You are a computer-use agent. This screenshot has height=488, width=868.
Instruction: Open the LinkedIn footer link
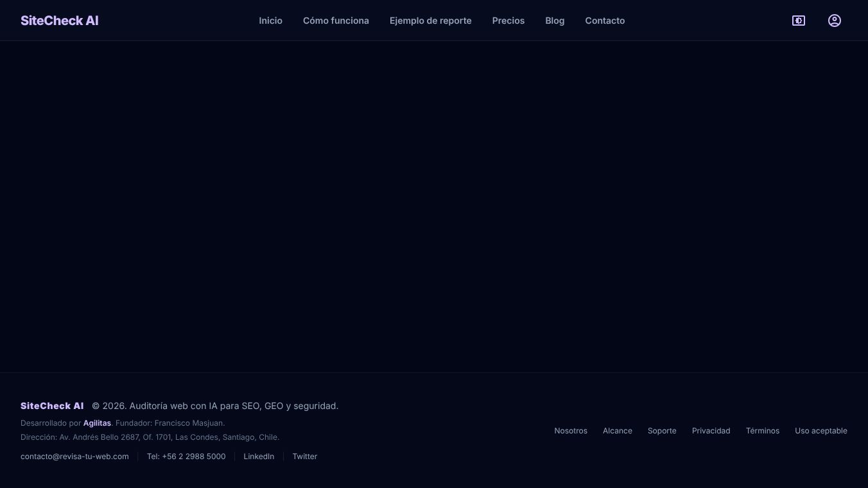[x=259, y=457]
